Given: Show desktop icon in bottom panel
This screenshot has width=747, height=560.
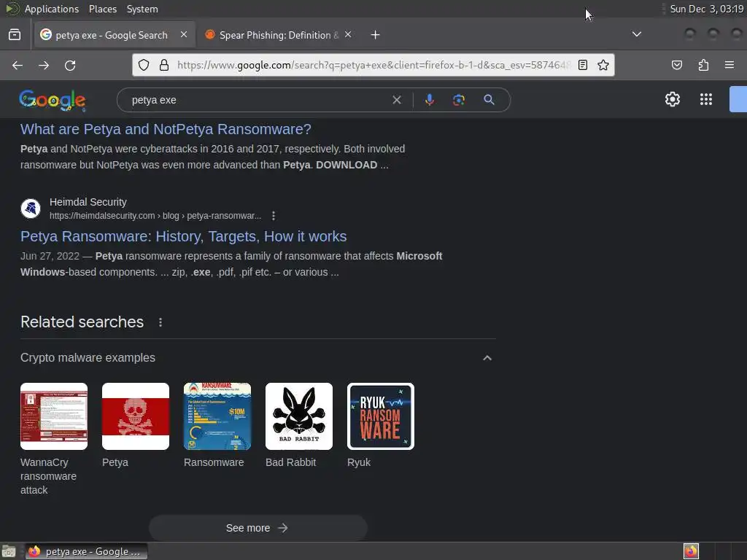Looking at the screenshot, I should click(9, 551).
